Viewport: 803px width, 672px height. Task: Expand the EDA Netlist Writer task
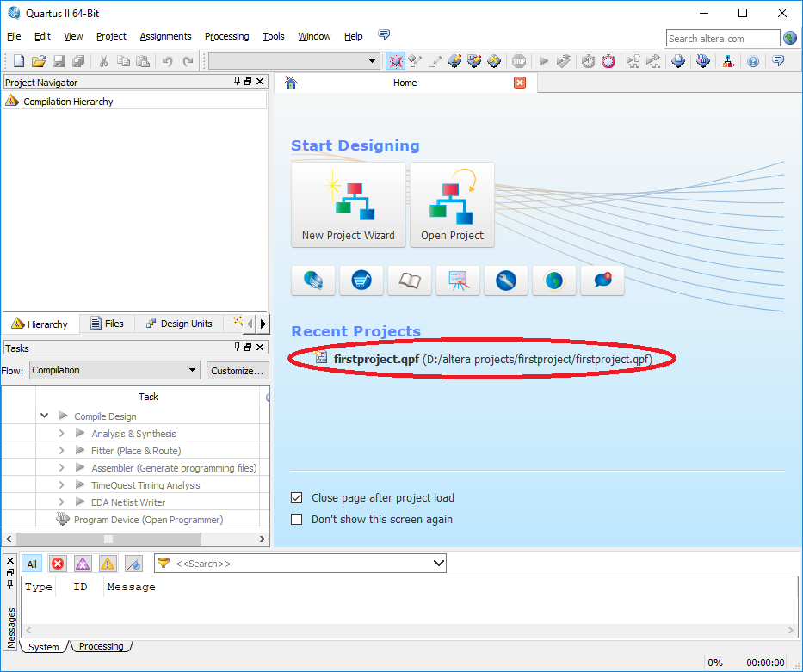pos(61,502)
